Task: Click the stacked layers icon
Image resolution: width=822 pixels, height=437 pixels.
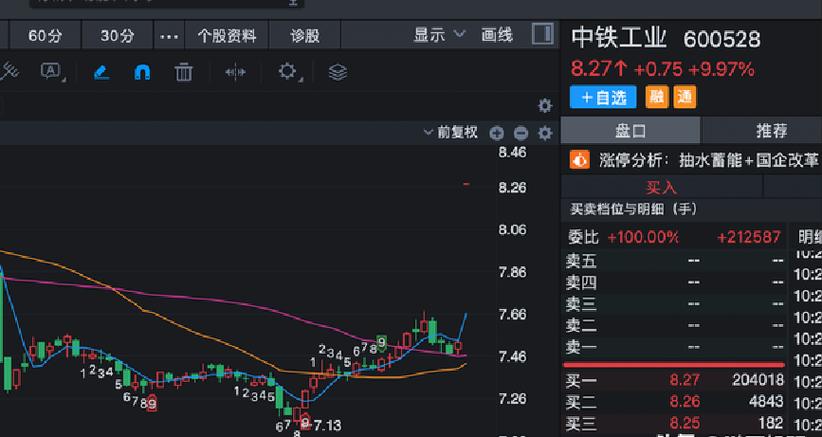Action: click(338, 72)
